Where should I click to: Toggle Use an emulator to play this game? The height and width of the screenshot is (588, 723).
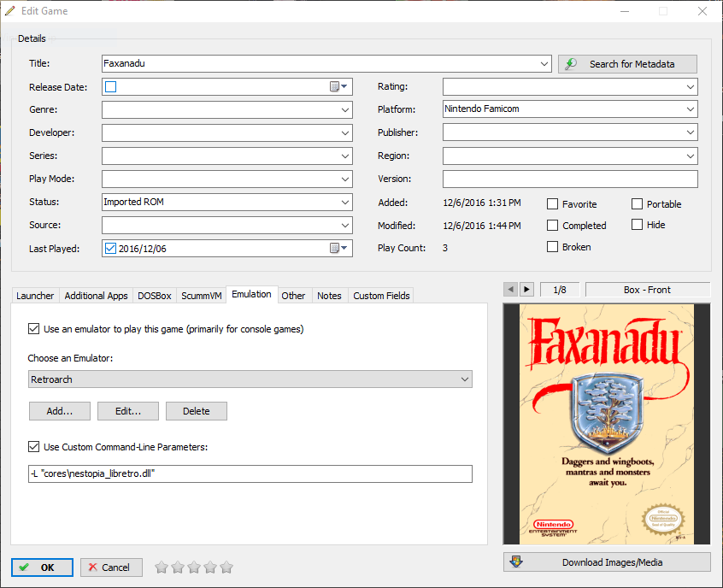coord(33,329)
